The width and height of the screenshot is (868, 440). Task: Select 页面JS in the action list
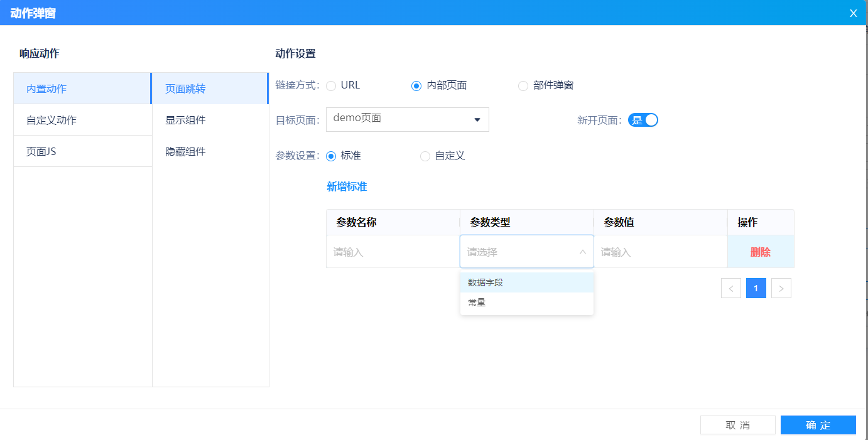click(x=82, y=151)
